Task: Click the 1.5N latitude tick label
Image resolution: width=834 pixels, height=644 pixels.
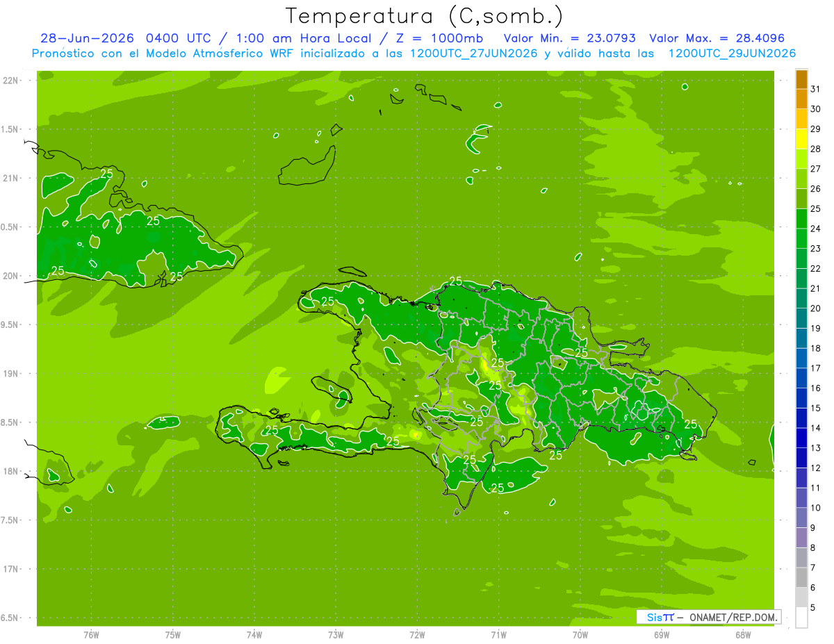Action: pyautogui.click(x=10, y=130)
